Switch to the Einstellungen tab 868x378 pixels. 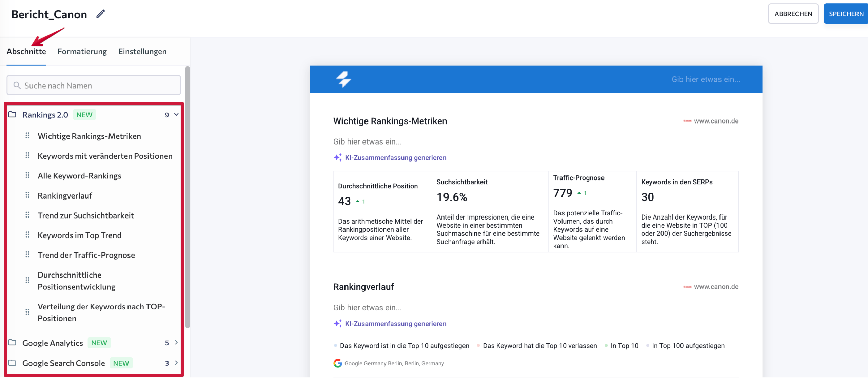click(x=142, y=52)
